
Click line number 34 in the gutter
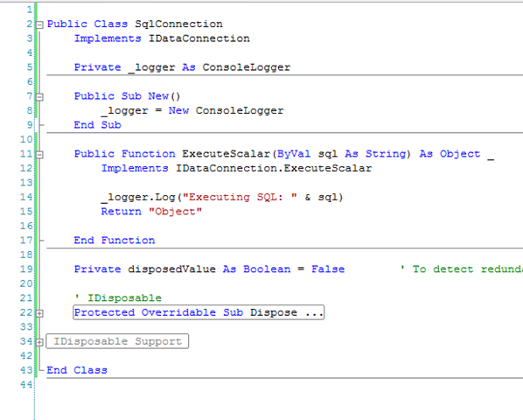tap(26, 341)
